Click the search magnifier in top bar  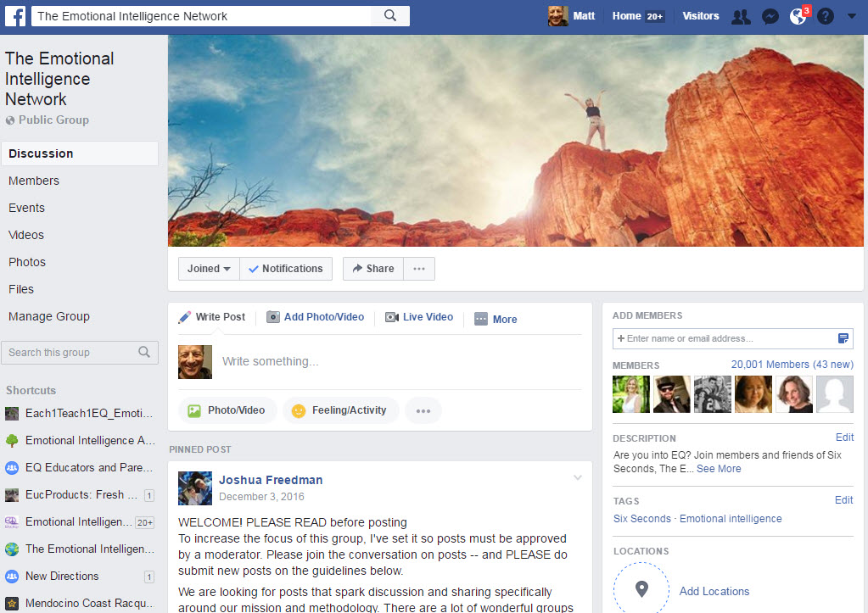[390, 16]
